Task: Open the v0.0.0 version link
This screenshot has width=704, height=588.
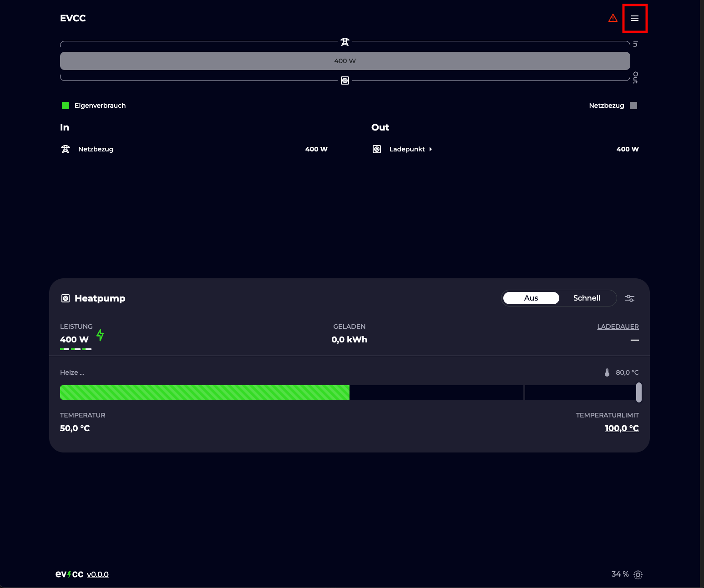Action: point(98,574)
